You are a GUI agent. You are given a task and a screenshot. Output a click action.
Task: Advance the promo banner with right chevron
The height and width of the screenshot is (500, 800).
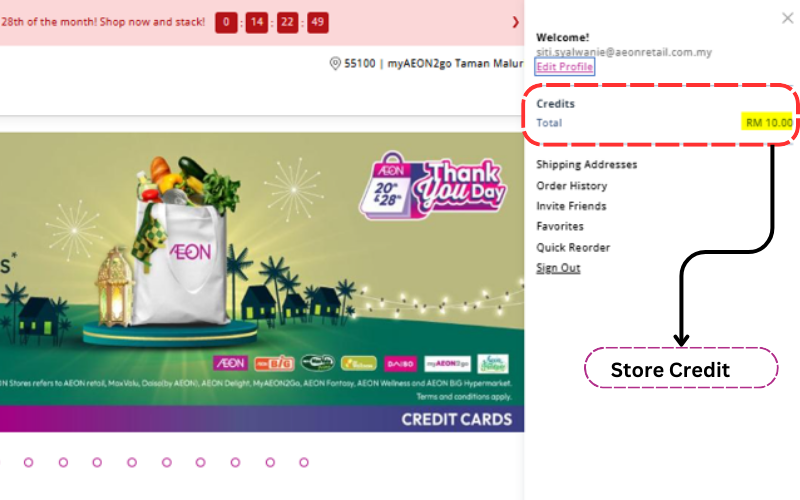(x=515, y=22)
